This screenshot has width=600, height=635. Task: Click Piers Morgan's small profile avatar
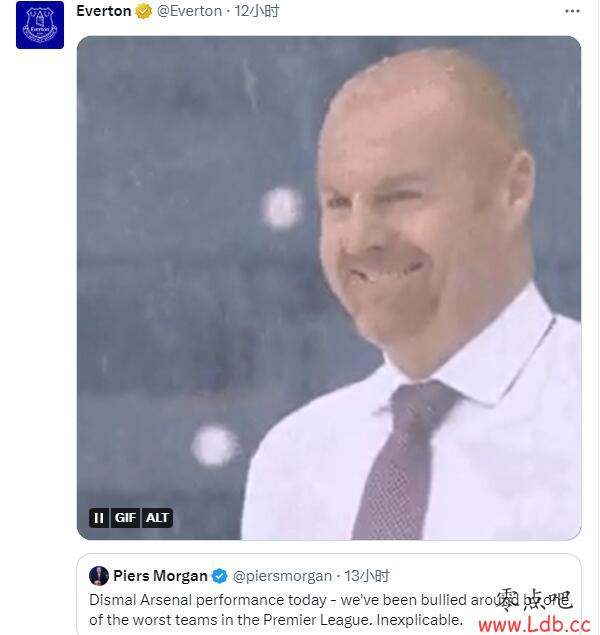point(99,575)
